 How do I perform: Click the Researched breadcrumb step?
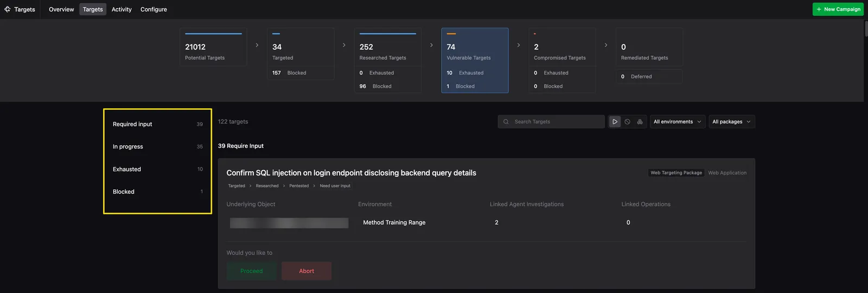[x=267, y=186]
